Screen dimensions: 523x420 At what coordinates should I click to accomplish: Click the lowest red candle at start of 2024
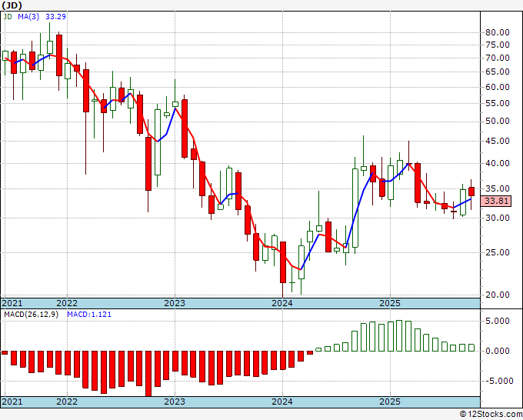(x=283, y=262)
